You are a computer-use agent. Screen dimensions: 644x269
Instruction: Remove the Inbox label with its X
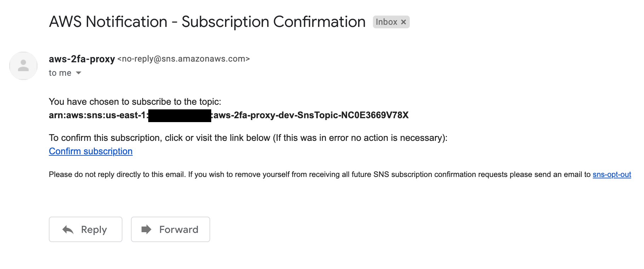403,22
